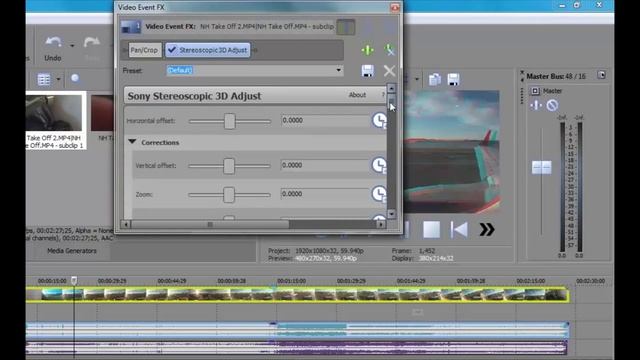Click the video preview image
This screenshot has width=640, height=360.
point(451,151)
